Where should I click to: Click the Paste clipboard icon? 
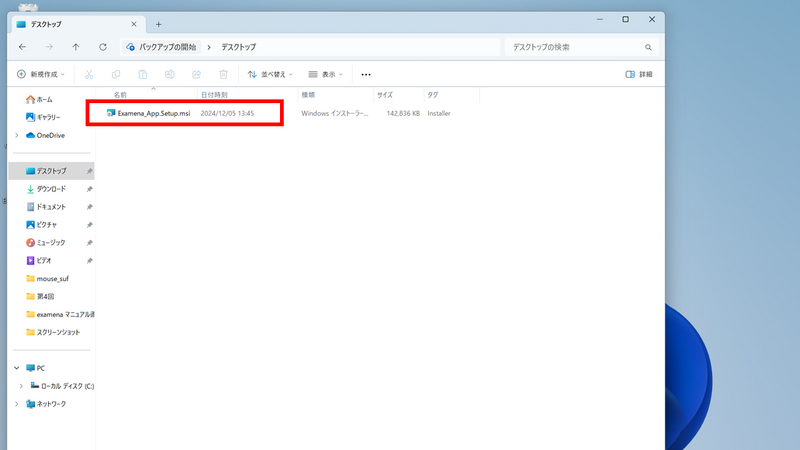point(143,74)
